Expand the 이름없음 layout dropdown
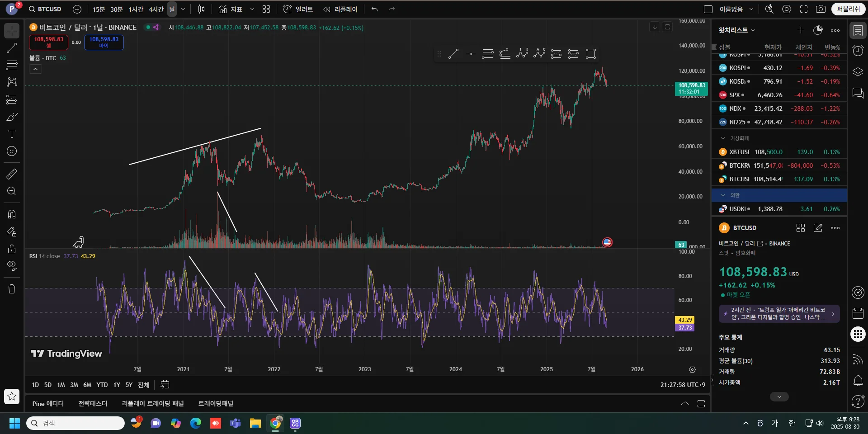The width and height of the screenshot is (868, 434). 751,9
